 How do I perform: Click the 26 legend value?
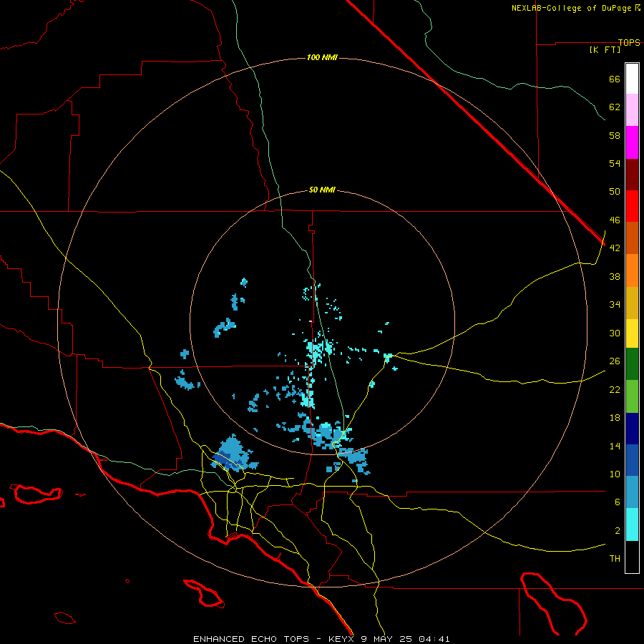615,361
